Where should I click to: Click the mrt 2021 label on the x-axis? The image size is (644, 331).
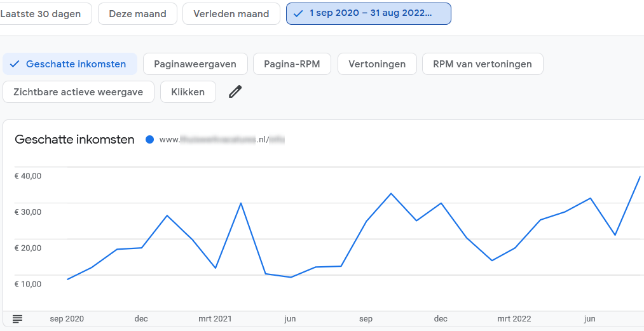point(214,319)
